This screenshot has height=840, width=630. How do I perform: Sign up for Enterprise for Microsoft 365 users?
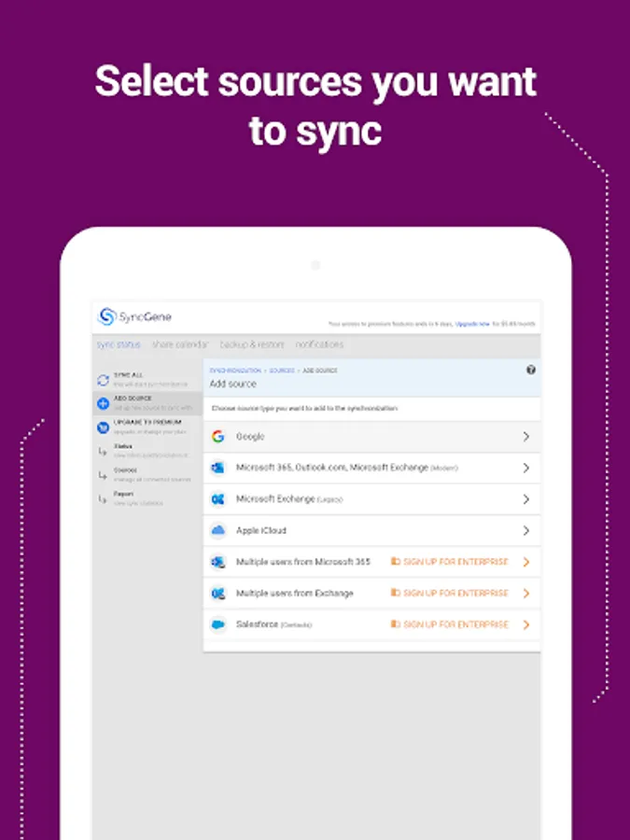point(450,562)
